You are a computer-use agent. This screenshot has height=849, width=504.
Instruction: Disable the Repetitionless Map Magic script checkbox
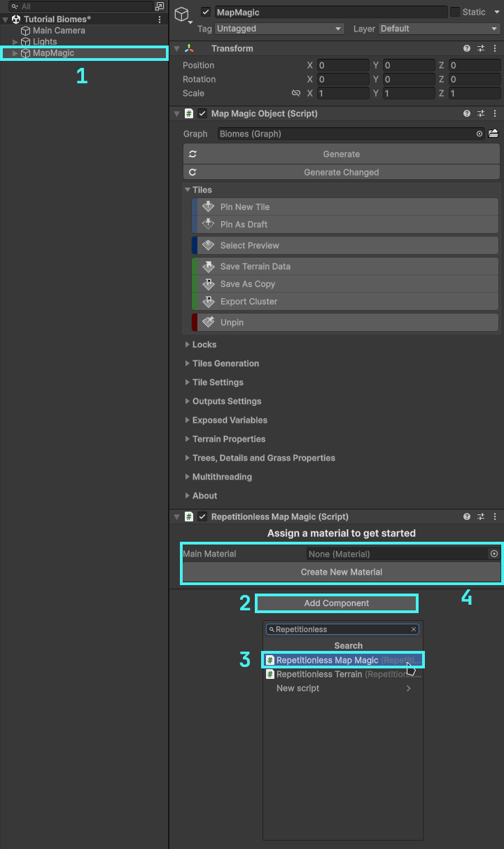click(202, 517)
